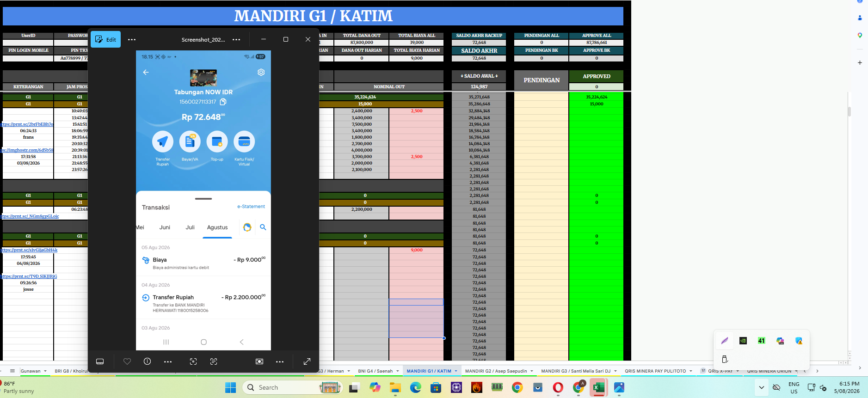Switch to the Gunawan sheet tab

31,371
